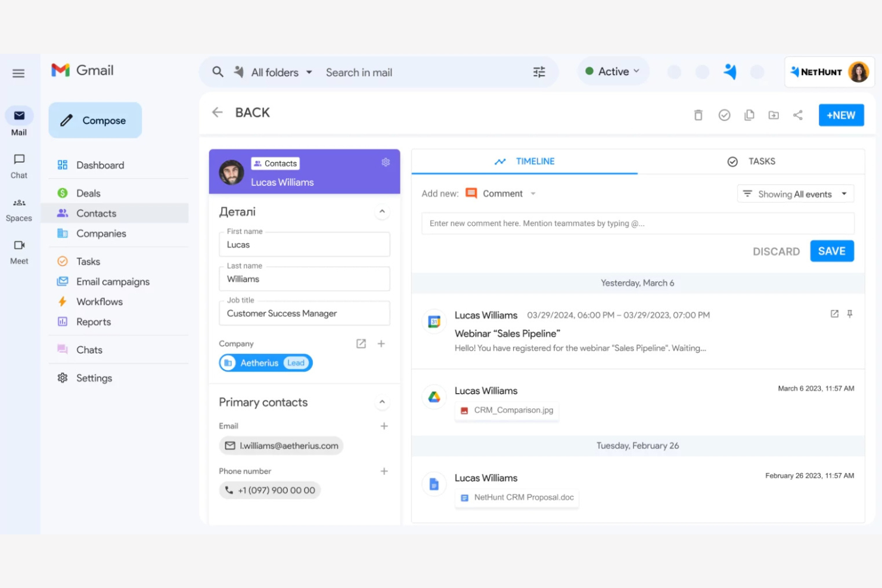The image size is (882, 588).
Task: Open the user account avatar
Action: point(858,72)
